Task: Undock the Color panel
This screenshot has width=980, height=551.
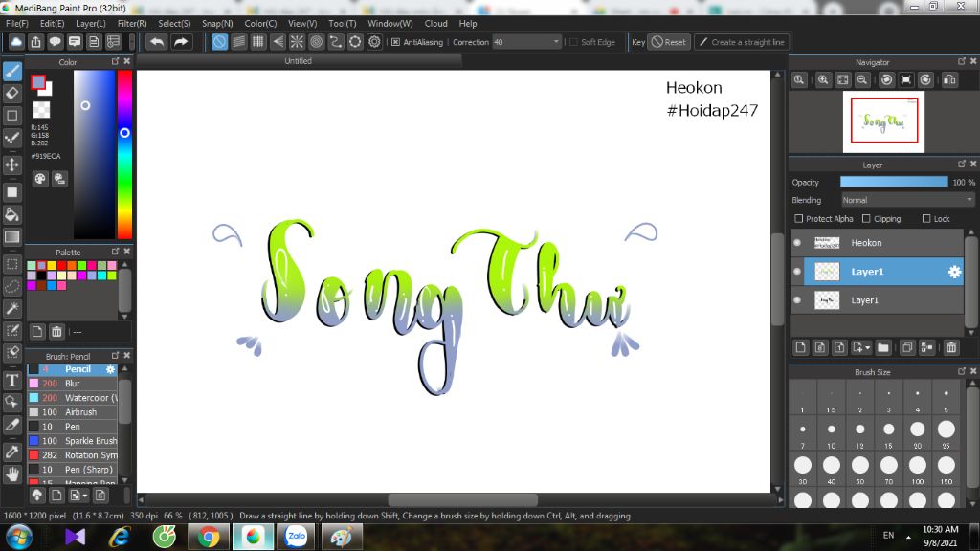Action: [115, 61]
